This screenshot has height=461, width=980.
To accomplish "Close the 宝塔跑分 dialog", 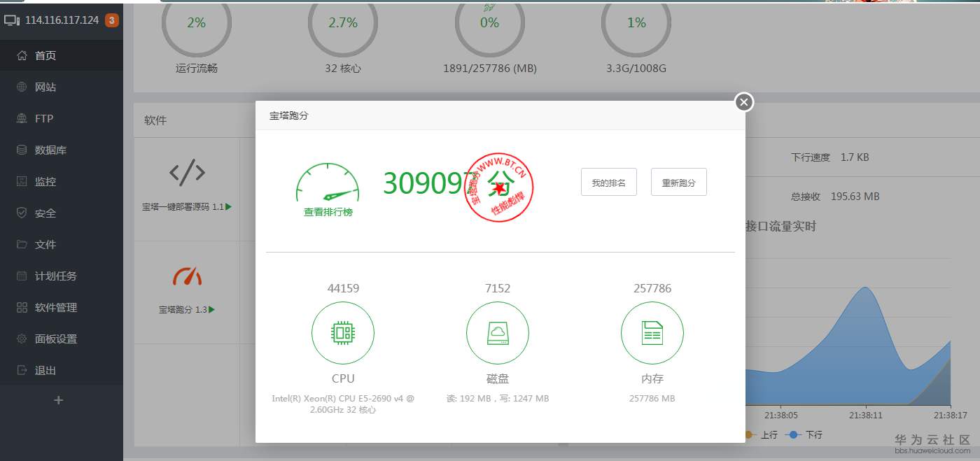I will [x=744, y=102].
